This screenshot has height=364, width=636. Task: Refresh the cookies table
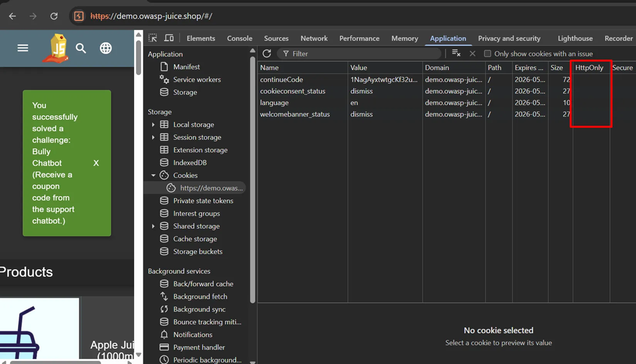coord(267,54)
